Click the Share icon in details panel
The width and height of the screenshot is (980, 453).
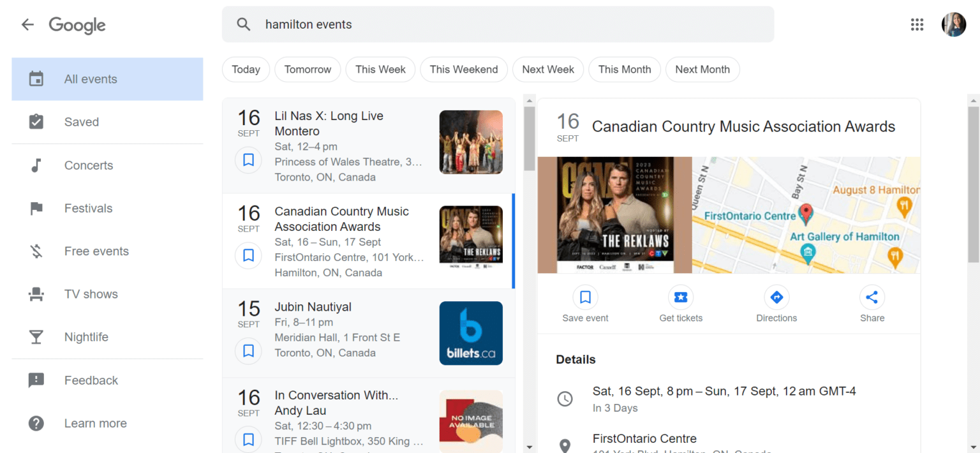(x=872, y=297)
